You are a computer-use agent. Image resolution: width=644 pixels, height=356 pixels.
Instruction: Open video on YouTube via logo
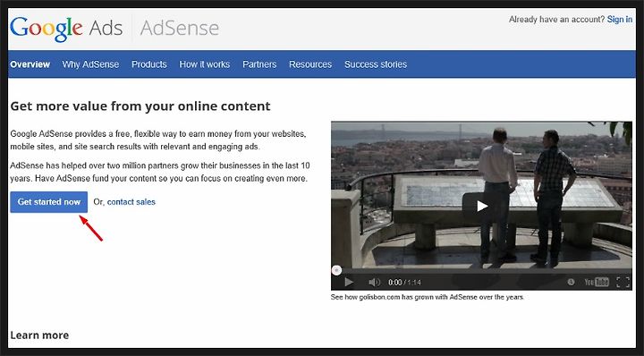click(x=597, y=282)
